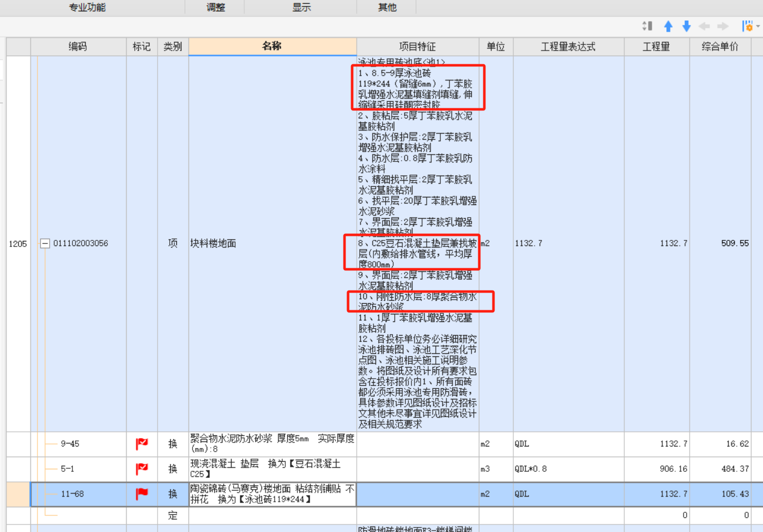Image resolution: width=763 pixels, height=532 pixels.
Task: Open dropdown arrow beside column settings icon
Action: [758, 26]
